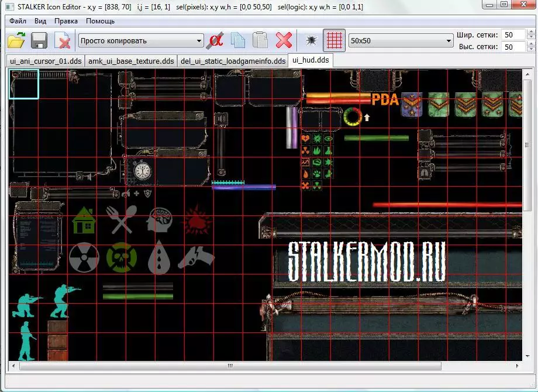Select the red blood splatter icon

point(196,221)
